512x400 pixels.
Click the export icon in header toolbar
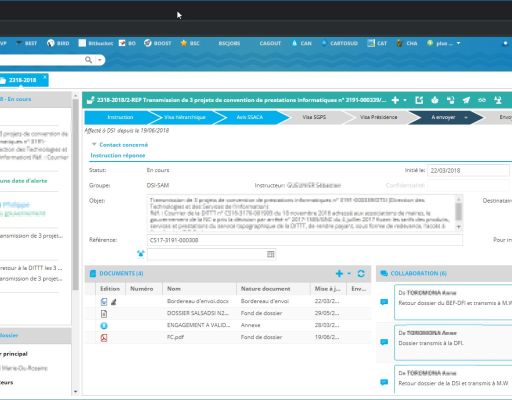coord(419,100)
